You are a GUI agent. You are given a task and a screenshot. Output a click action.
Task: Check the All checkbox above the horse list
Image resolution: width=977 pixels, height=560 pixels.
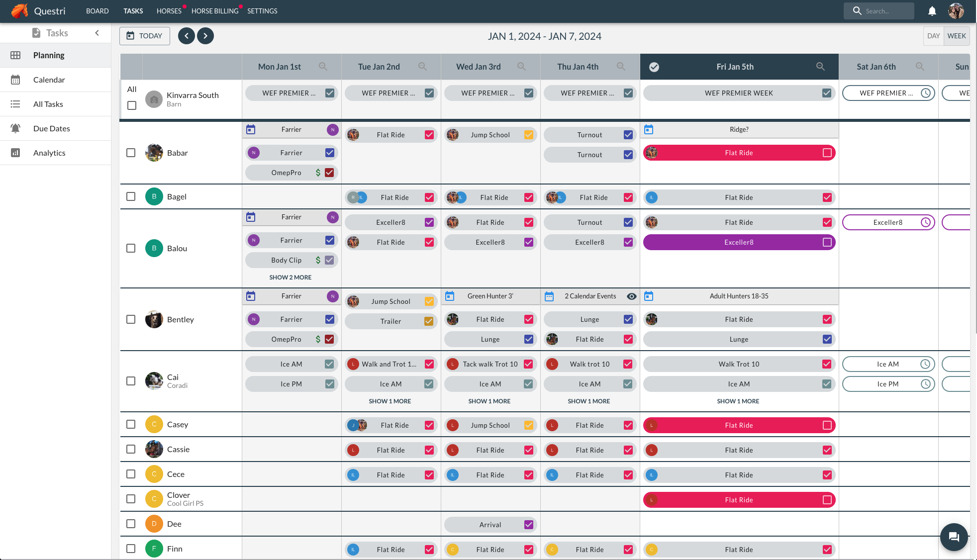[131, 105]
